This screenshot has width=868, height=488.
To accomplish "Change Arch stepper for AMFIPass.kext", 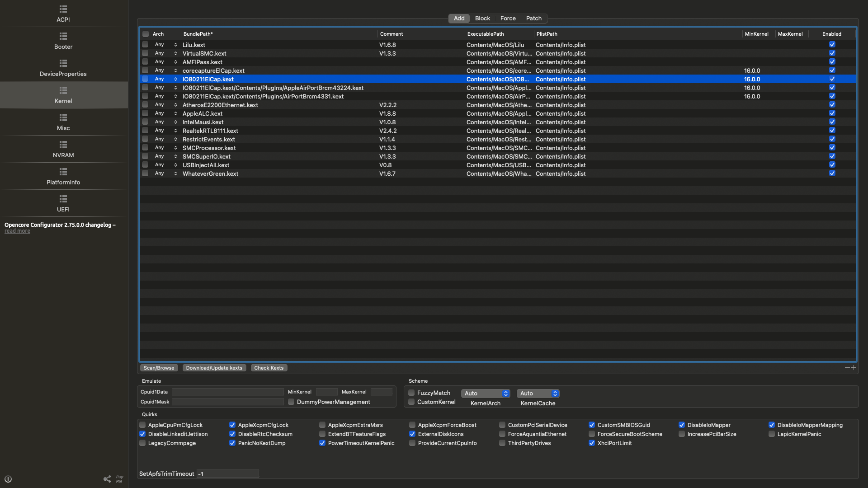I will (x=175, y=62).
